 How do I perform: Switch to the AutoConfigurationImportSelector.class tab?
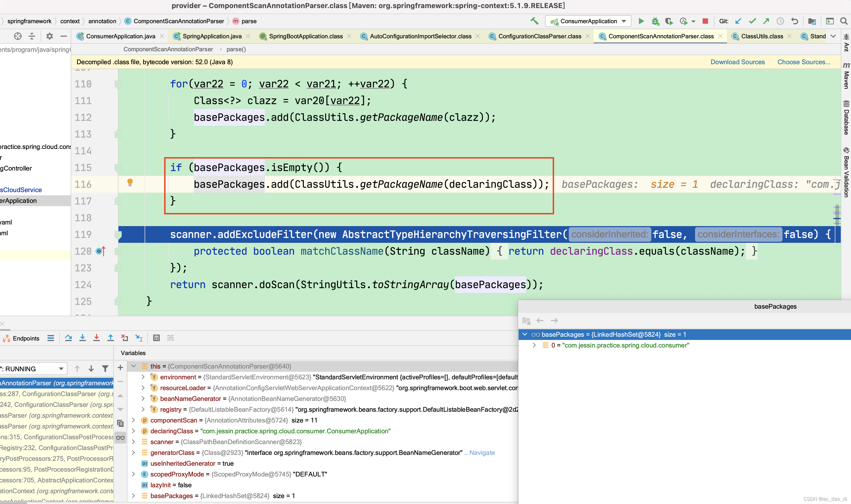[x=420, y=36]
